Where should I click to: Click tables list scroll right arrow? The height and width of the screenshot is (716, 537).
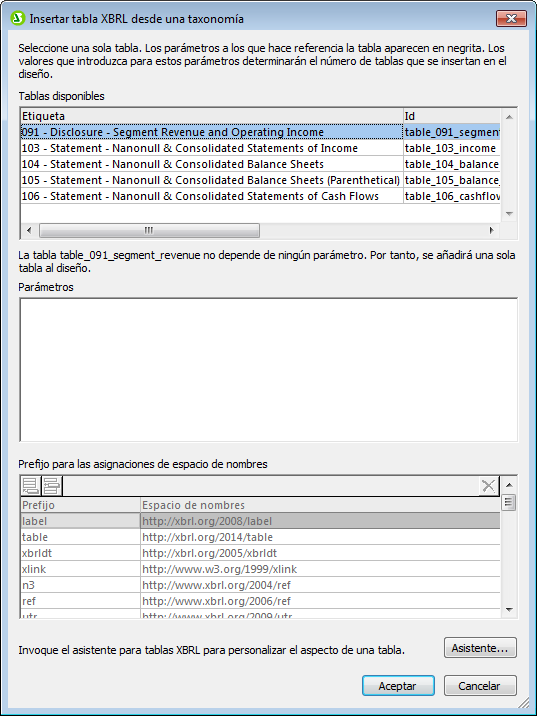pos(492,230)
